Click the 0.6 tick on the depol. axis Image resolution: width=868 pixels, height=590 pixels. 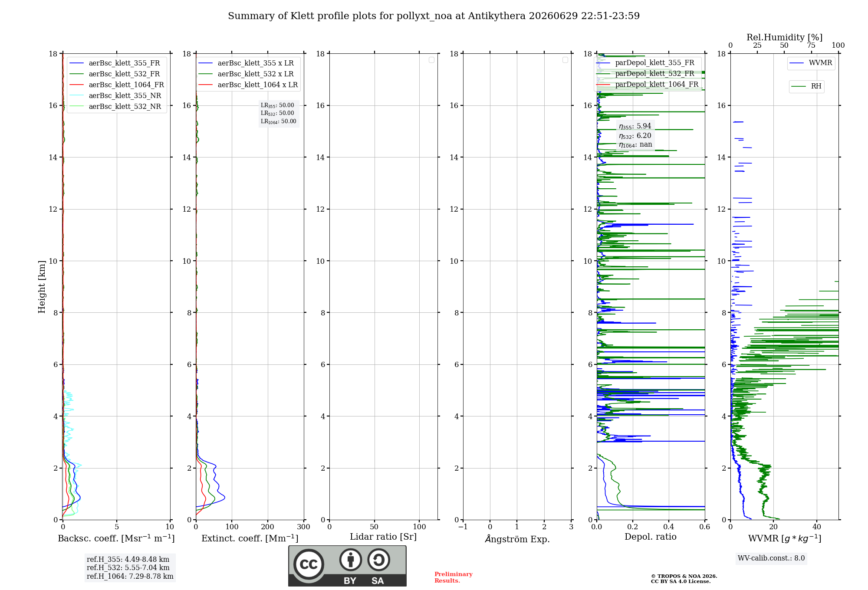(x=705, y=527)
